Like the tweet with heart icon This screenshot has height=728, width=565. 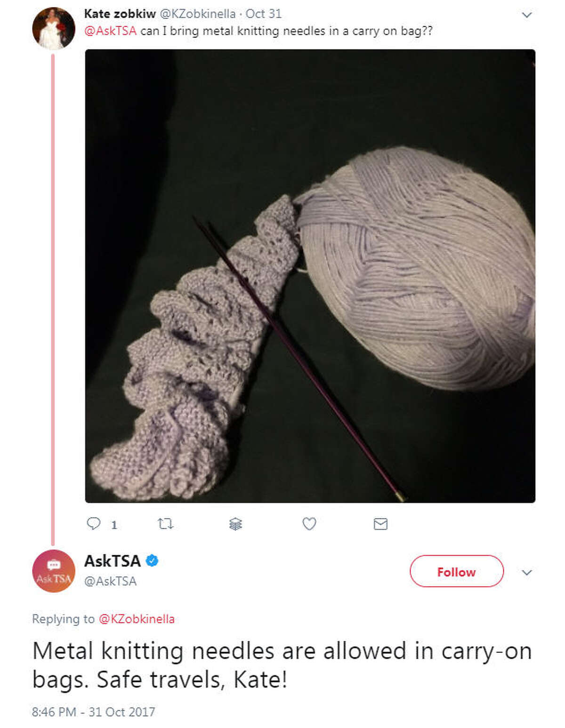click(309, 524)
